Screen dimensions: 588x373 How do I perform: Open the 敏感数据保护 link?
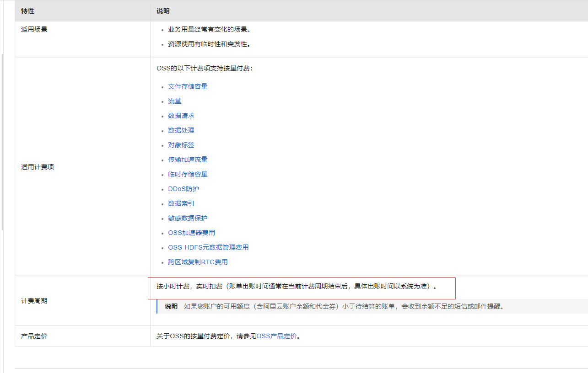tap(188, 218)
